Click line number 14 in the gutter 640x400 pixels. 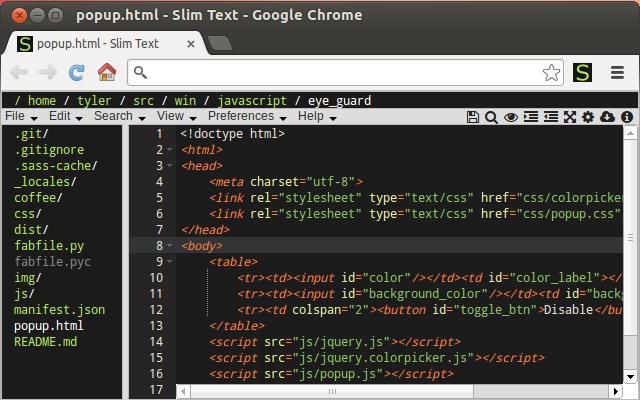(x=156, y=342)
